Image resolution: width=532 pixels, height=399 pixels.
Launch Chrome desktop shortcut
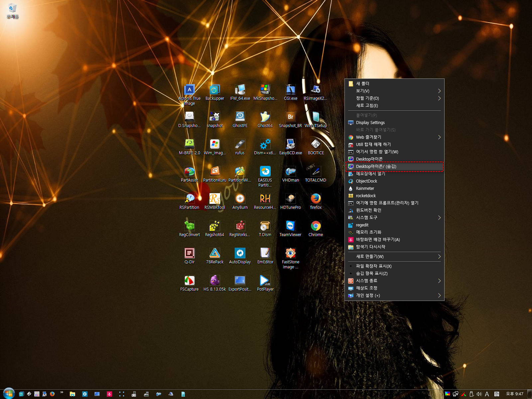316,228
